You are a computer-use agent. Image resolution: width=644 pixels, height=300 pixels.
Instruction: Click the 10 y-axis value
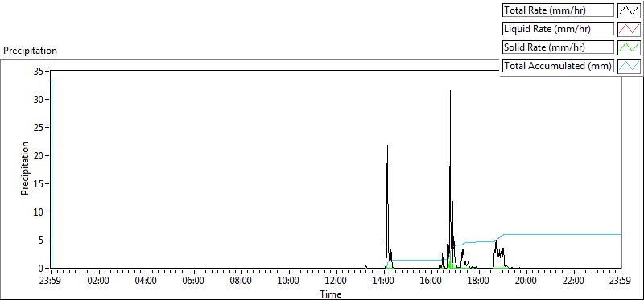pos(39,212)
